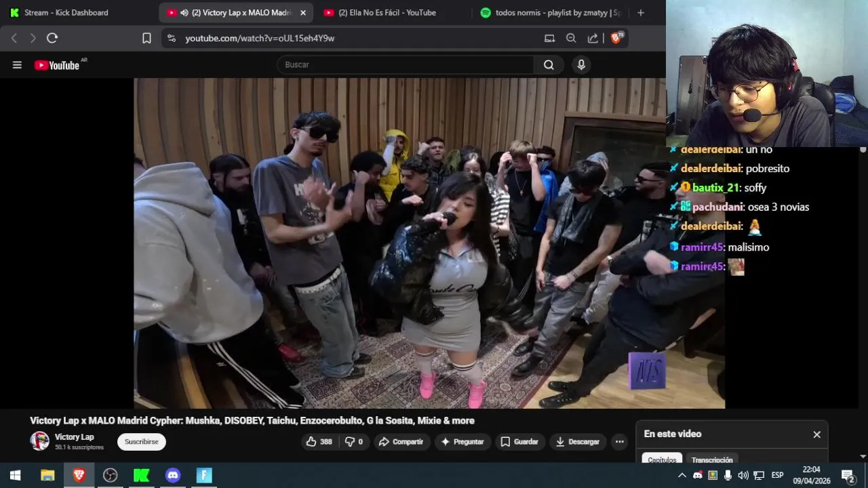Click the YouTube search magnifier button
Image resolution: width=868 pixels, height=488 pixels.
coord(549,65)
